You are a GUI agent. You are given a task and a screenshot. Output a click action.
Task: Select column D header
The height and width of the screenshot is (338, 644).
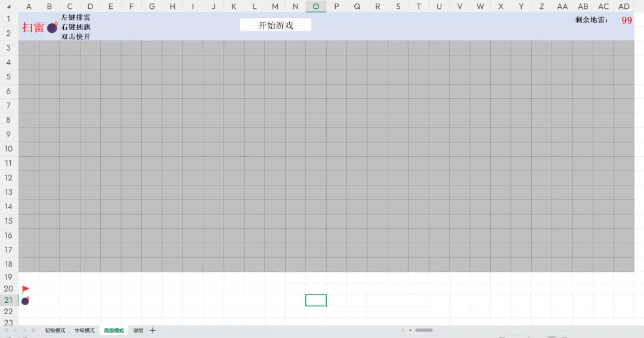tap(91, 6)
